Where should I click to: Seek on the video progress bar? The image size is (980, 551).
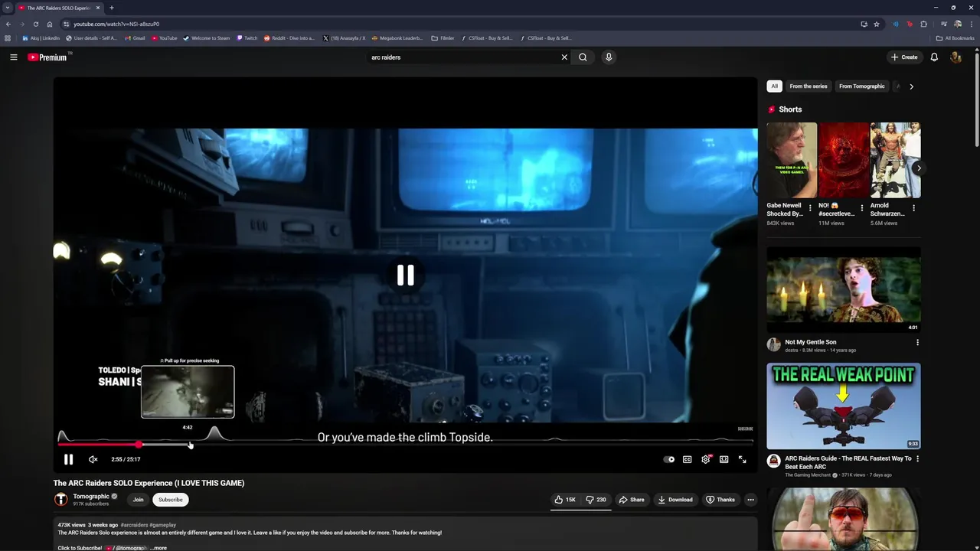coord(405,444)
